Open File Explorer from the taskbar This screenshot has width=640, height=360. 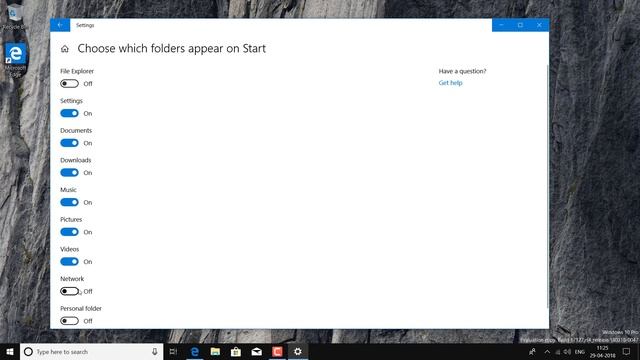point(215,351)
